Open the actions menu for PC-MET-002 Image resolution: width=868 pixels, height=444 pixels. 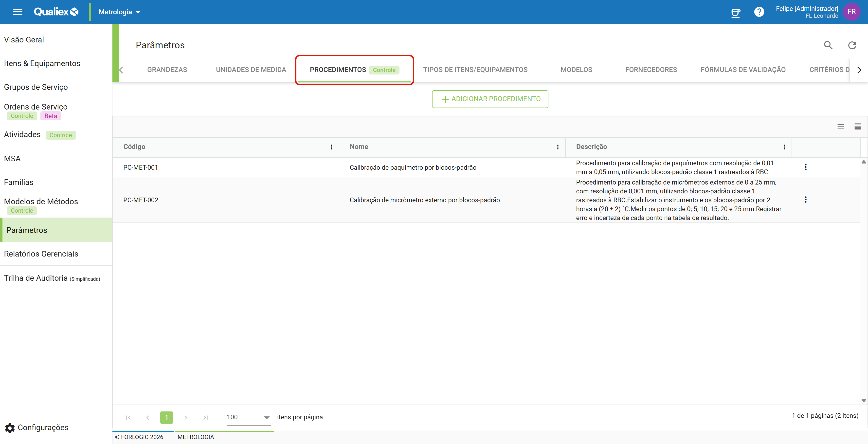[x=805, y=200]
